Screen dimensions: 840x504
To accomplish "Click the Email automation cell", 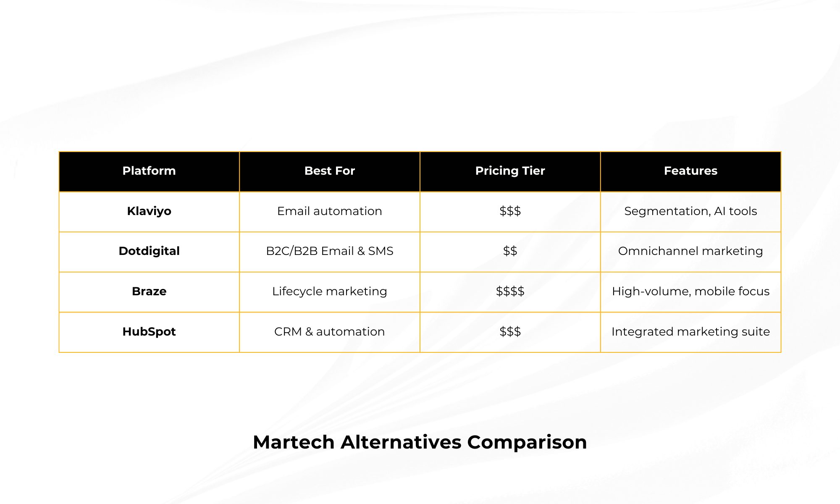I will click(x=330, y=211).
